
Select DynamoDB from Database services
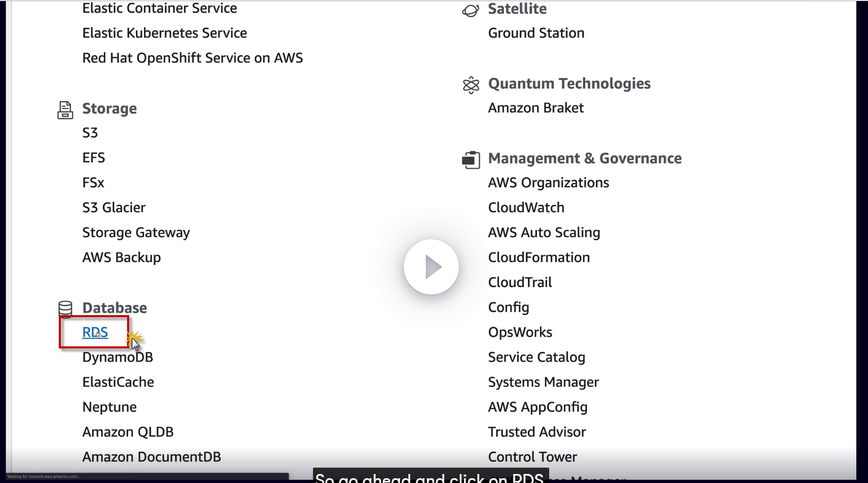coord(118,357)
